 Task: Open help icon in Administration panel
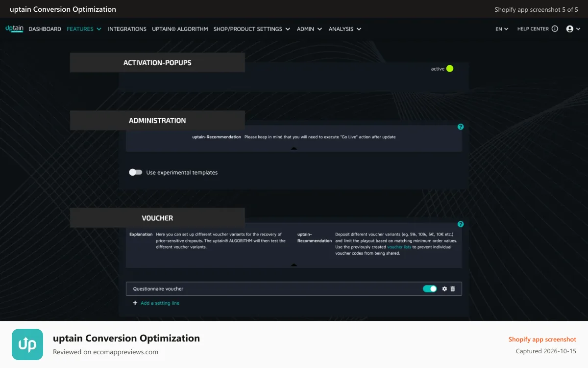pyautogui.click(x=460, y=127)
